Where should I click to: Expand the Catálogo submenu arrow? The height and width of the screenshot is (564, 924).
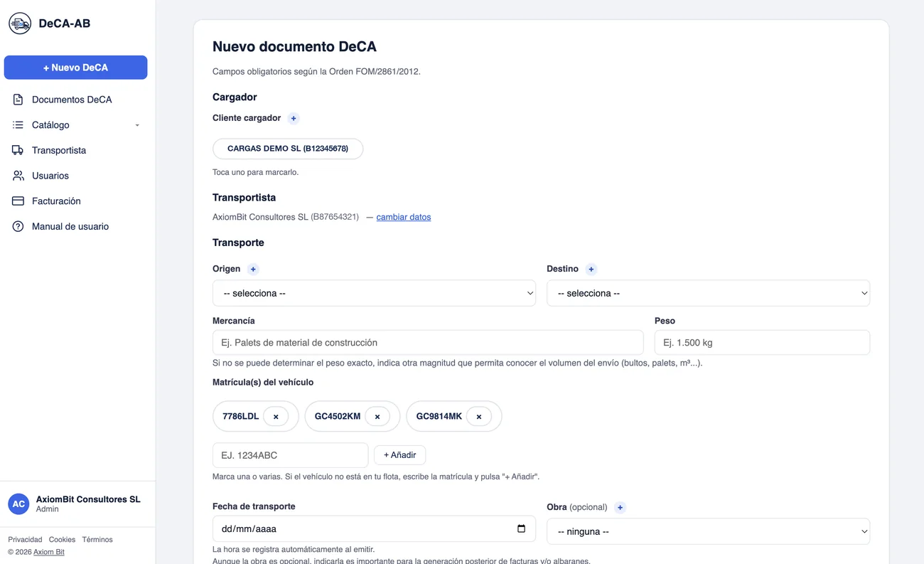coord(137,125)
